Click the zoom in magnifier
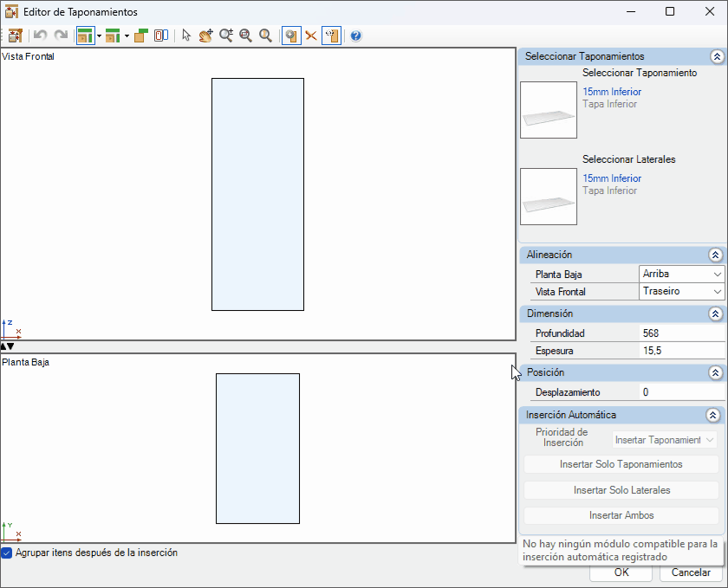This screenshot has width=728, height=588. click(226, 36)
